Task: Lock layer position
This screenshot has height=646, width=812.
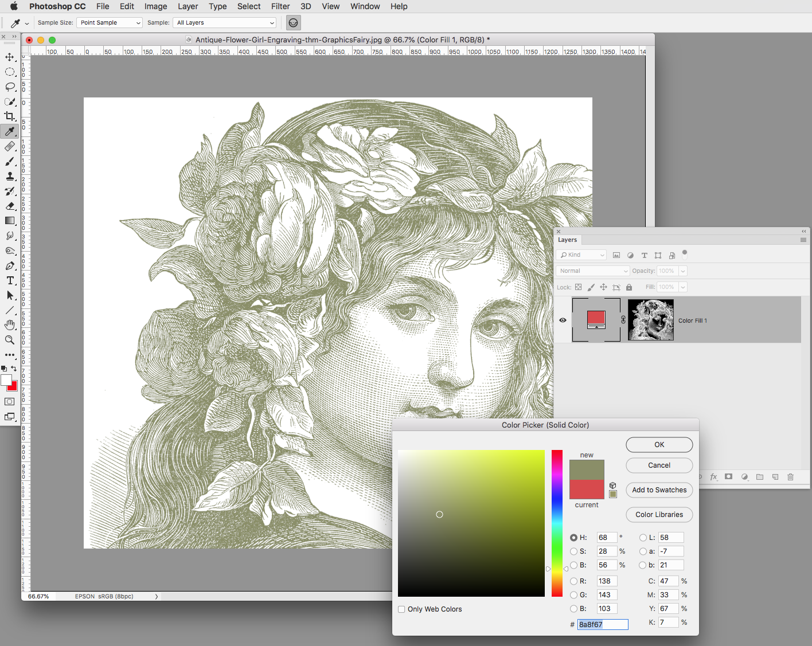Action: pyautogui.click(x=603, y=287)
